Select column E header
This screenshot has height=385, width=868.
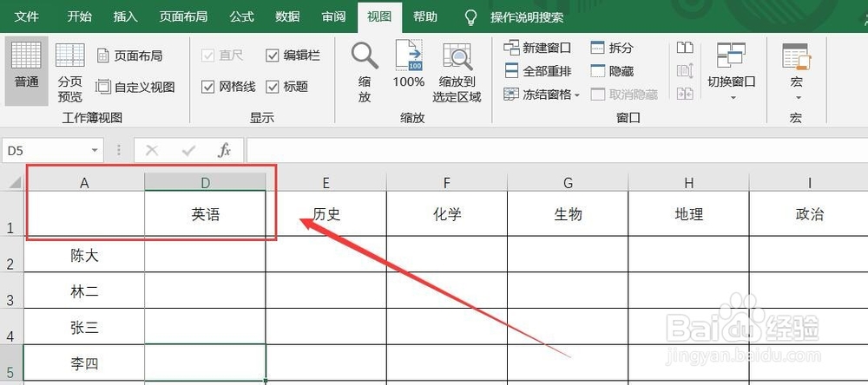[326, 183]
